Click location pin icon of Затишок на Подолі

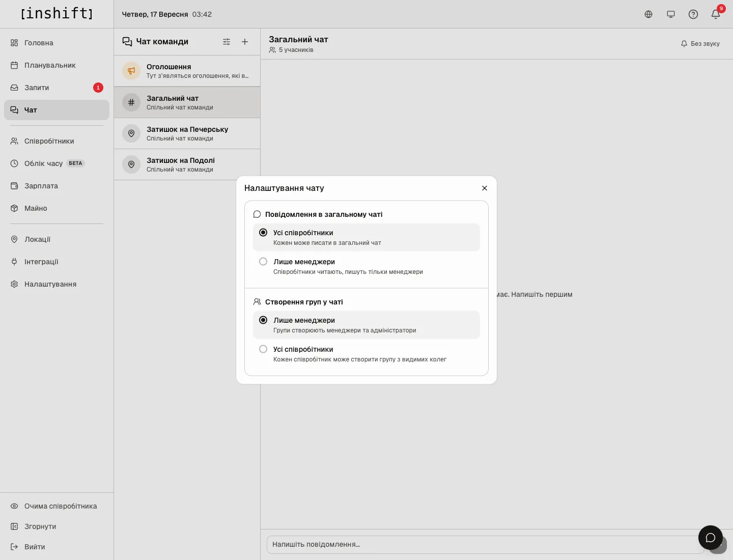tap(131, 164)
